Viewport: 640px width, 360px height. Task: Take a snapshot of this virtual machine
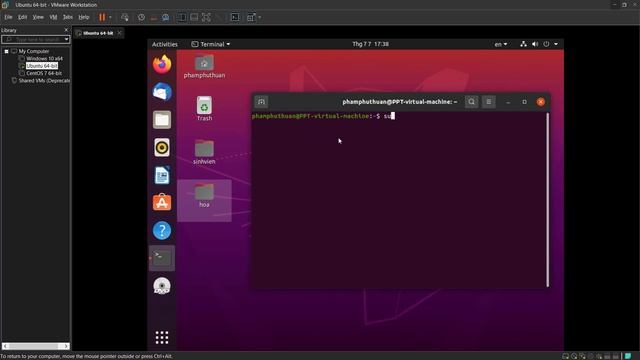[x=141, y=17]
